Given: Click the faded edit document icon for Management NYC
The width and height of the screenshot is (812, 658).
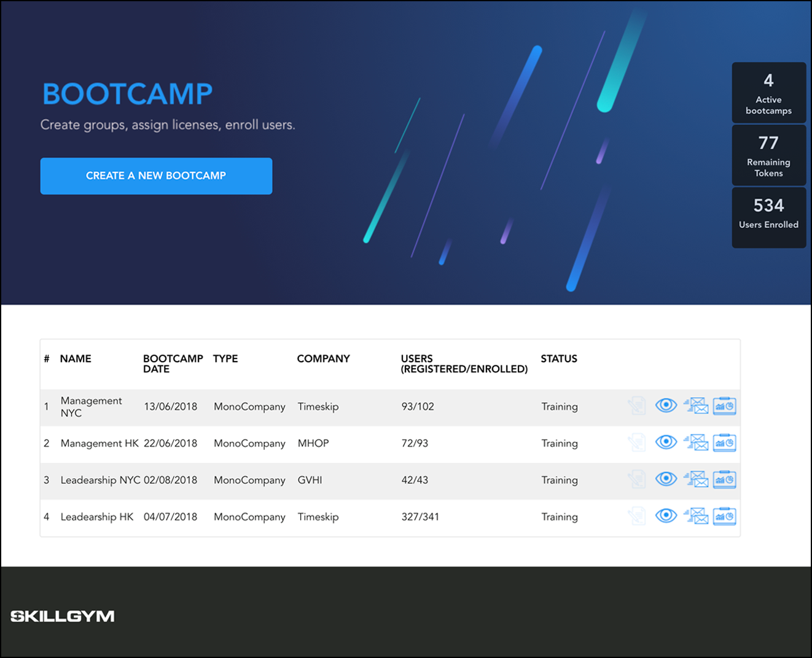Looking at the screenshot, I should (637, 406).
